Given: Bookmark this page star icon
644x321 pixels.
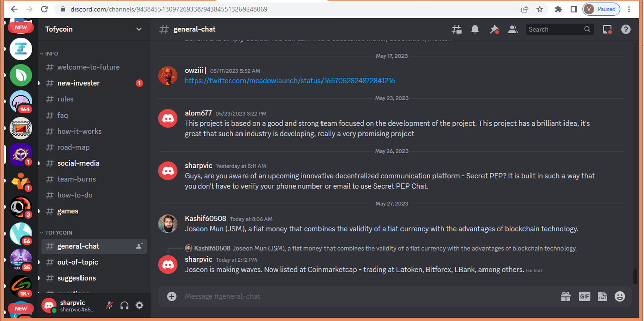Looking at the screenshot, I should 540,9.
